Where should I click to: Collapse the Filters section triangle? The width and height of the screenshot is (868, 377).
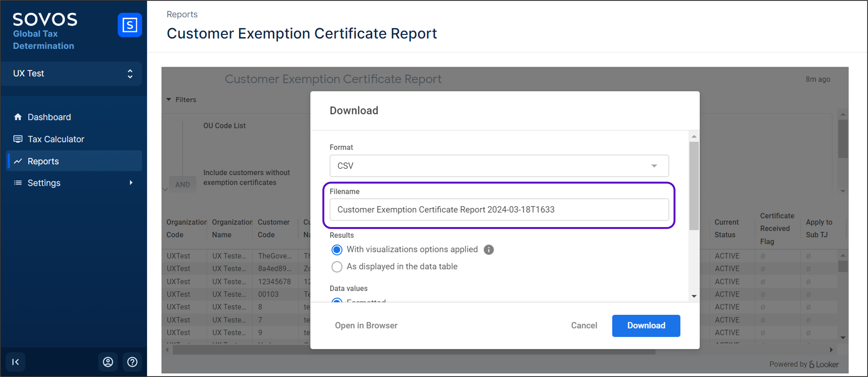pos(169,99)
